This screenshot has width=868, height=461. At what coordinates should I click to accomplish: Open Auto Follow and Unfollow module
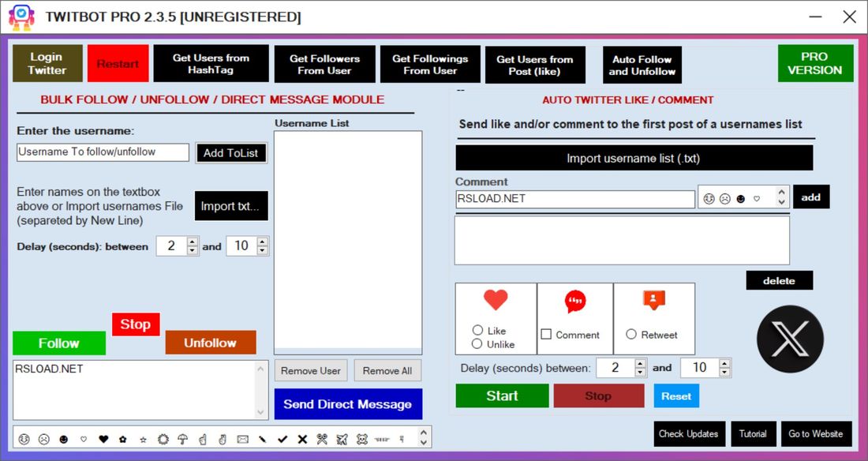(x=642, y=65)
